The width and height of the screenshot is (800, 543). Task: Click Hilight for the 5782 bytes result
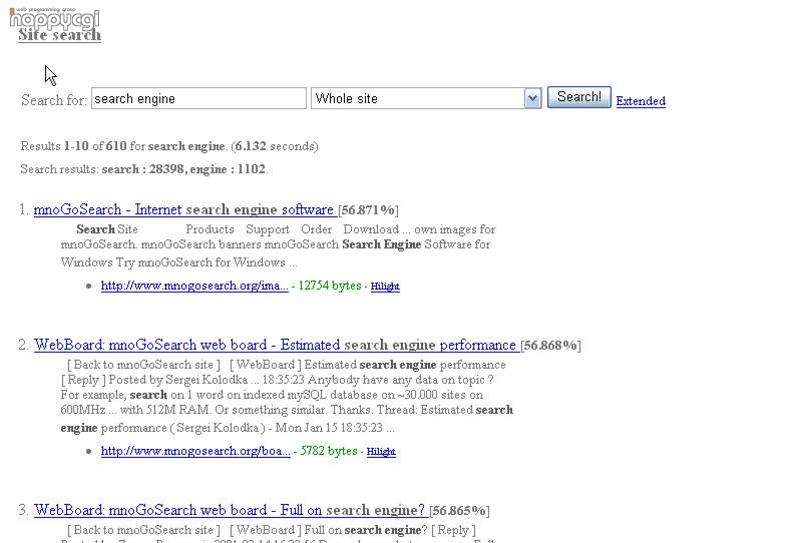pos(381,452)
